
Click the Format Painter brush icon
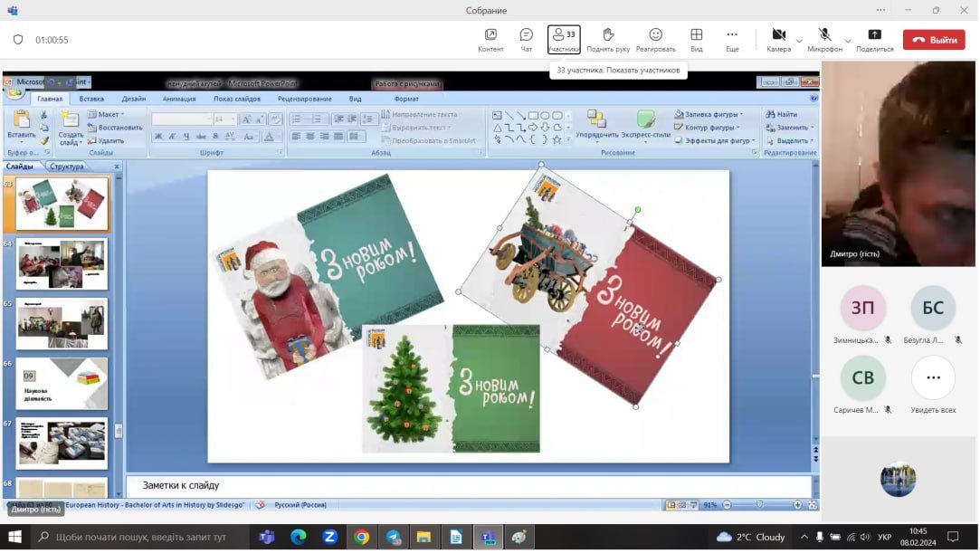[x=43, y=140]
